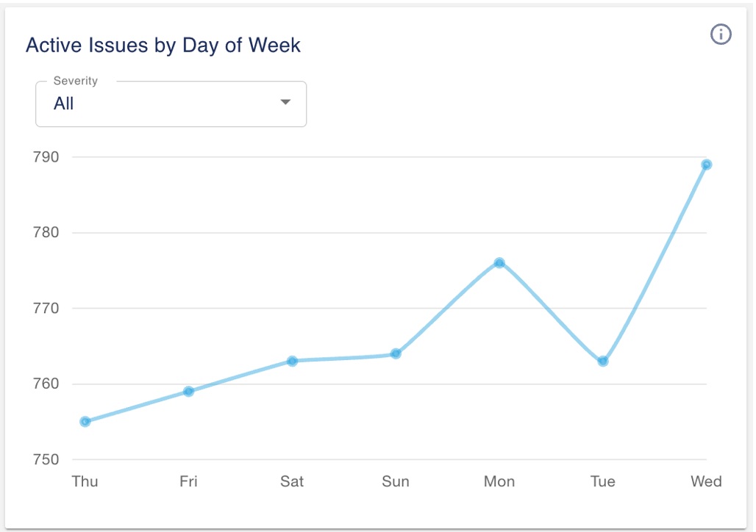Click the Wed x-axis label
This screenshot has height=532, width=756.
707,482
